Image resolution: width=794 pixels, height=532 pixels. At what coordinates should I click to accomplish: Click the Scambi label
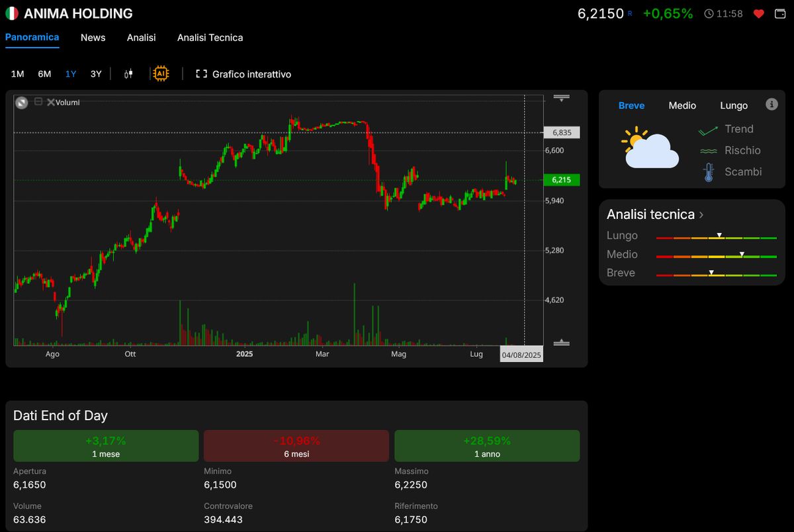[x=743, y=171]
